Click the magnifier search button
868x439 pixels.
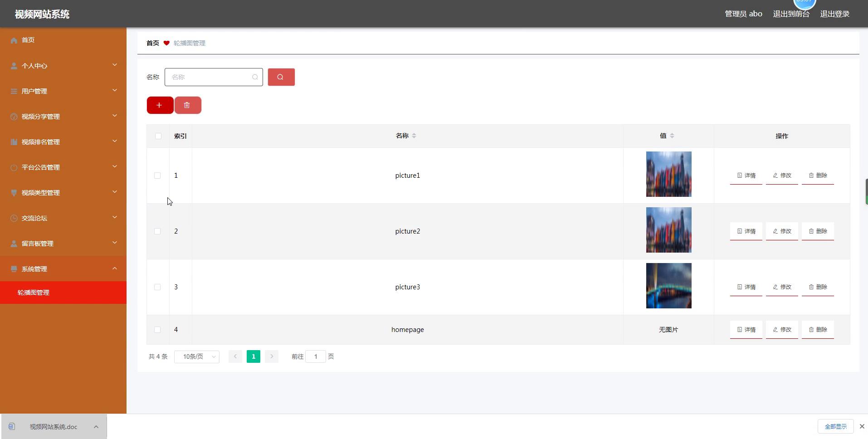281,77
